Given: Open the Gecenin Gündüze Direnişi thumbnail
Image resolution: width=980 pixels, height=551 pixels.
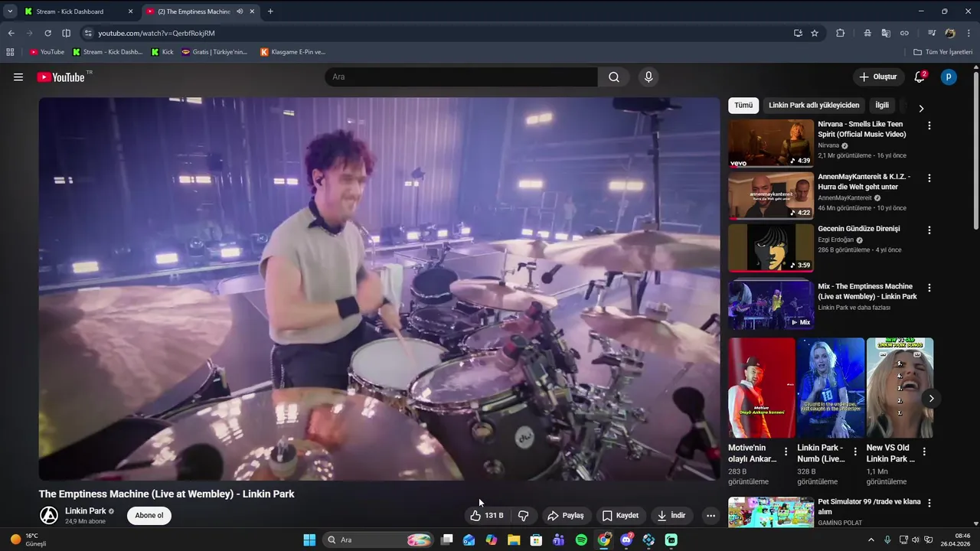Looking at the screenshot, I should coord(771,247).
